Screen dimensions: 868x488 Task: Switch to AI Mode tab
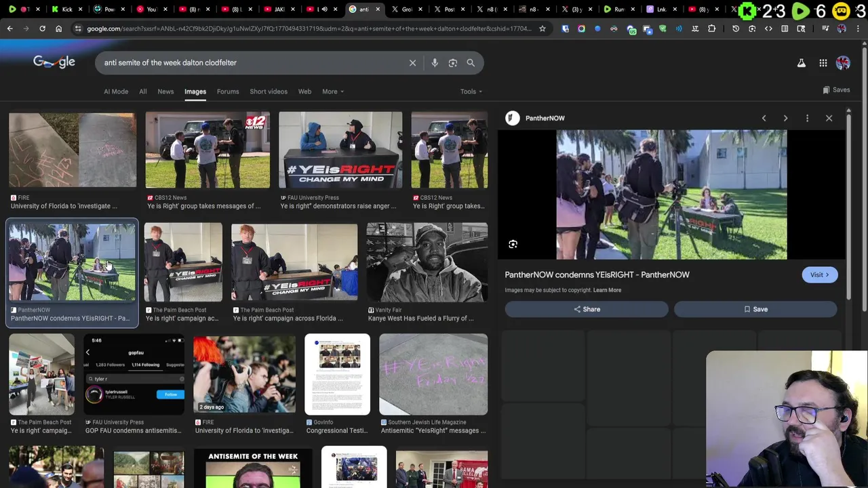tap(116, 91)
